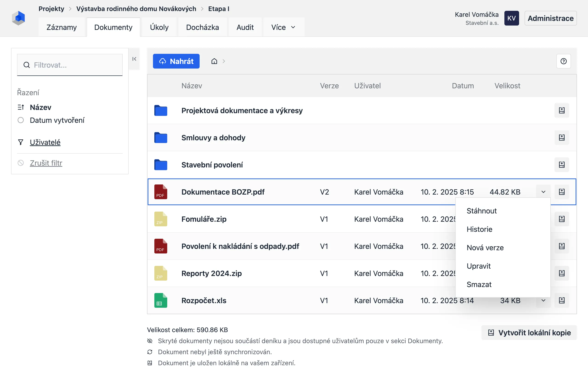Save Stavební povolení folder locally

tap(562, 165)
